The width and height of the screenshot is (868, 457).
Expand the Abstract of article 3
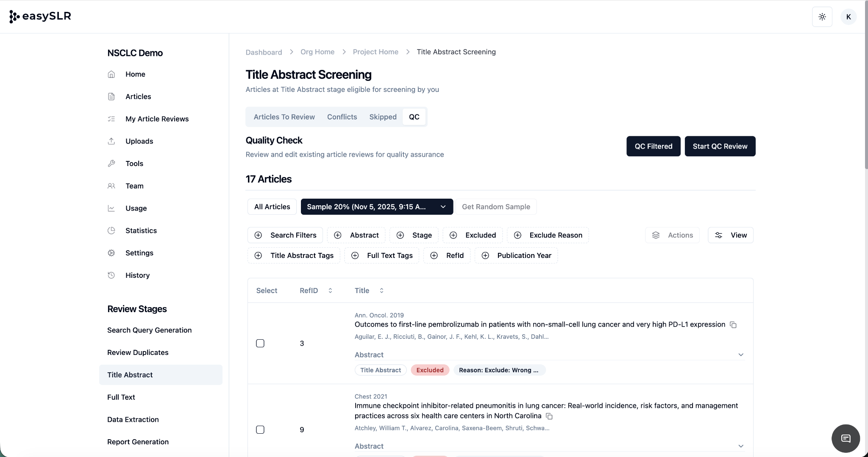click(740, 355)
